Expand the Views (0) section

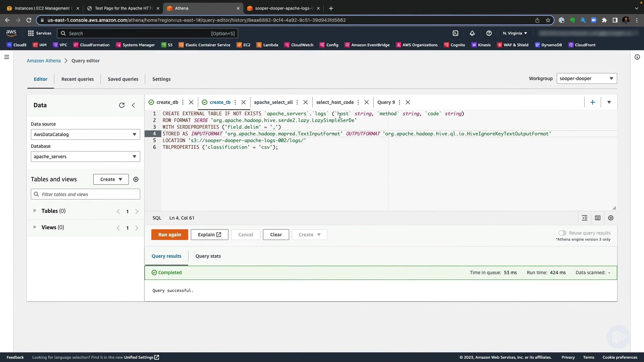coord(35,227)
